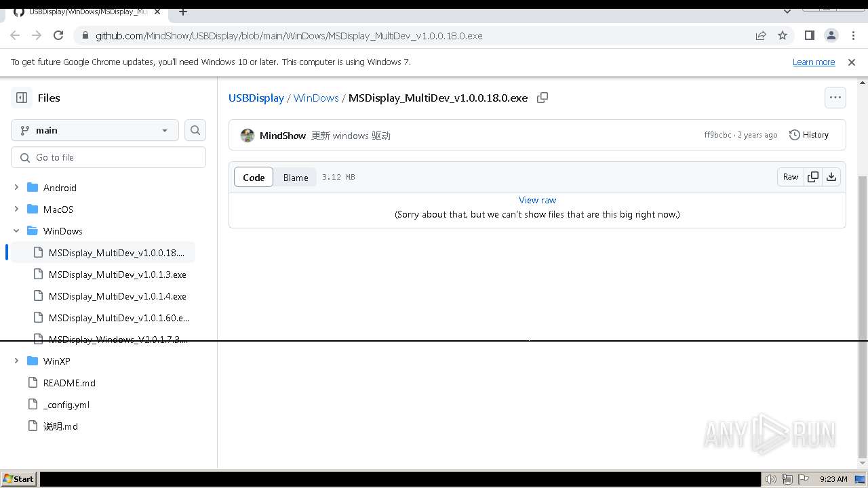Collapse the WinDows folder chevron

(16, 230)
